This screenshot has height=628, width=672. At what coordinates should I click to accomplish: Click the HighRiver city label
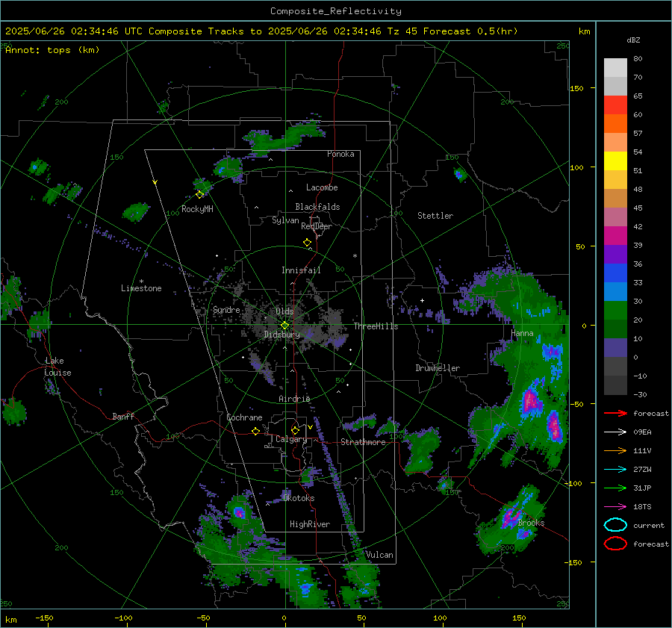point(310,524)
